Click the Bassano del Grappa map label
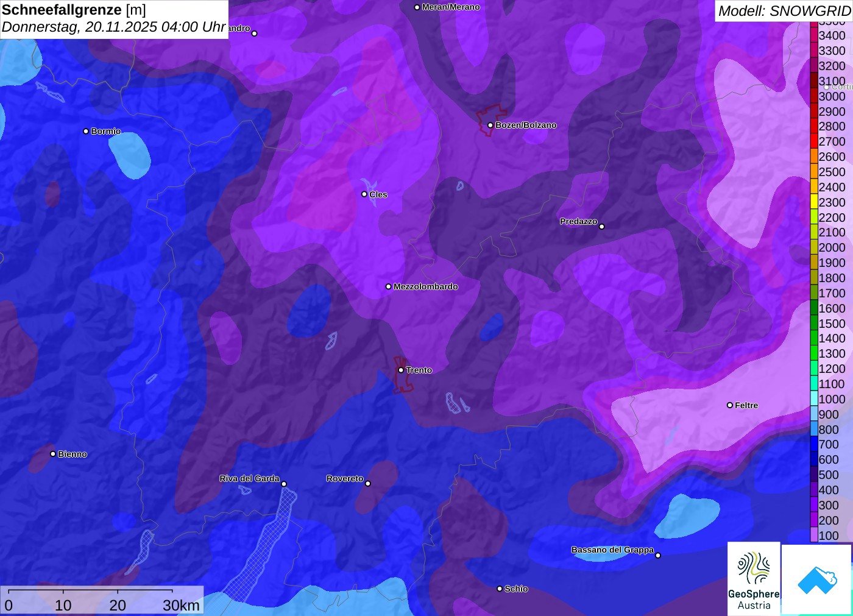853x616 pixels. [612, 550]
